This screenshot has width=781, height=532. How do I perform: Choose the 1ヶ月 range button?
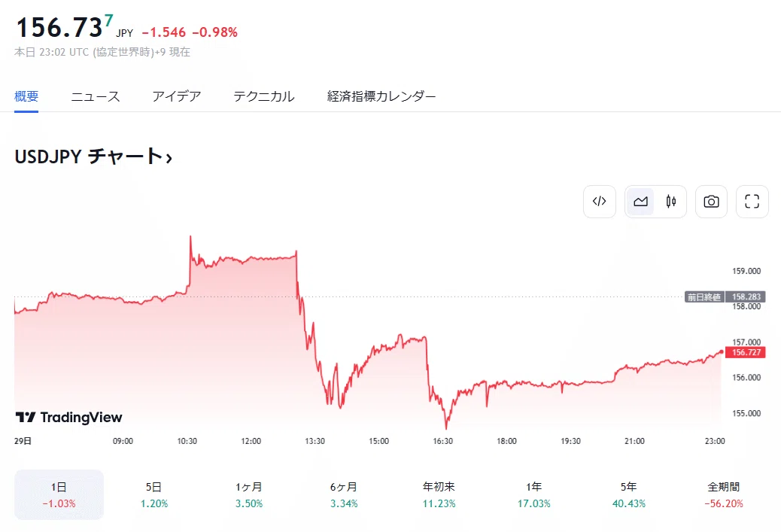pyautogui.click(x=249, y=494)
